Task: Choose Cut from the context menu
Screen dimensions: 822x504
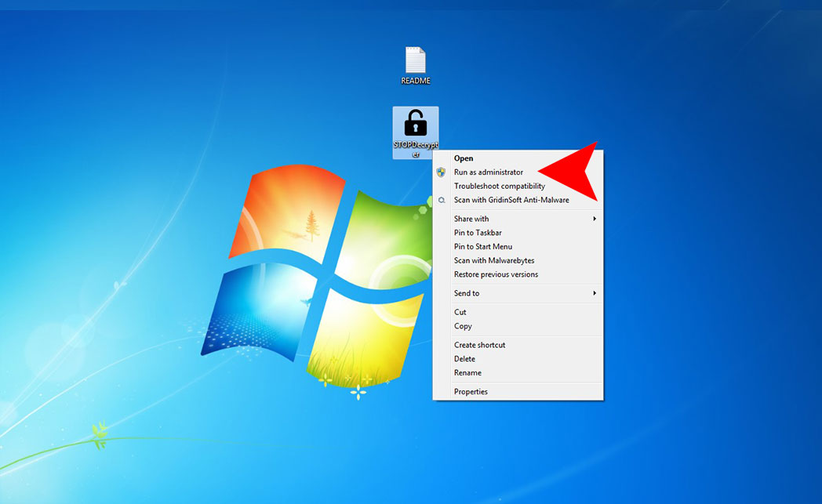Action: pyautogui.click(x=460, y=312)
